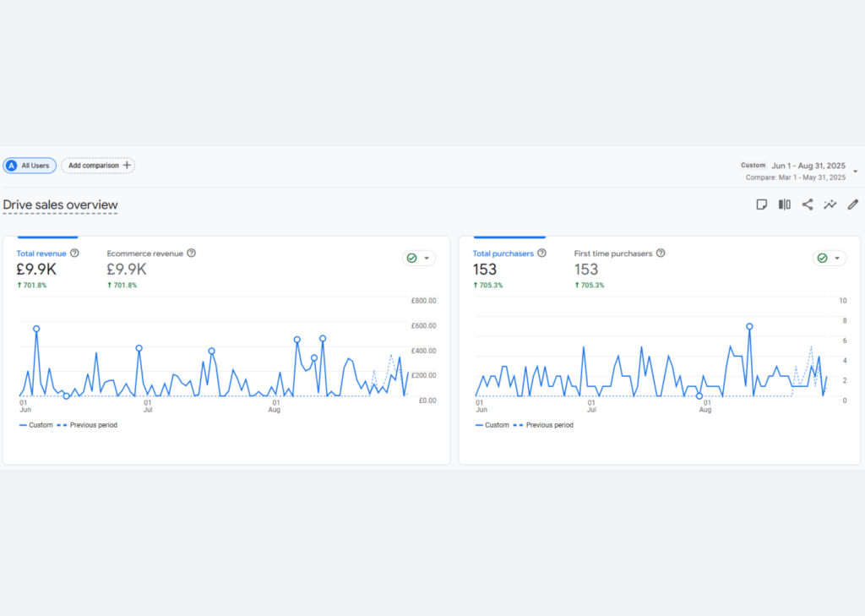Switch to First time purchasers metric tab
The height and width of the screenshot is (616, 865).
point(613,253)
